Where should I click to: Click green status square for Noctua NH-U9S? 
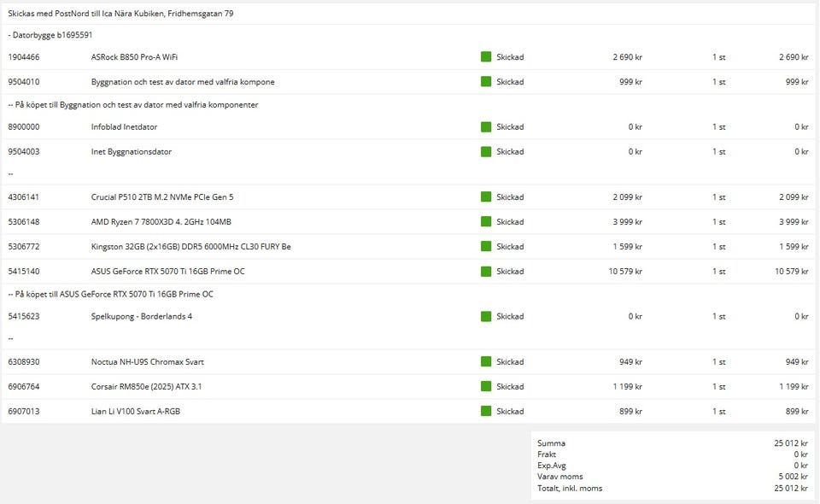click(486, 362)
